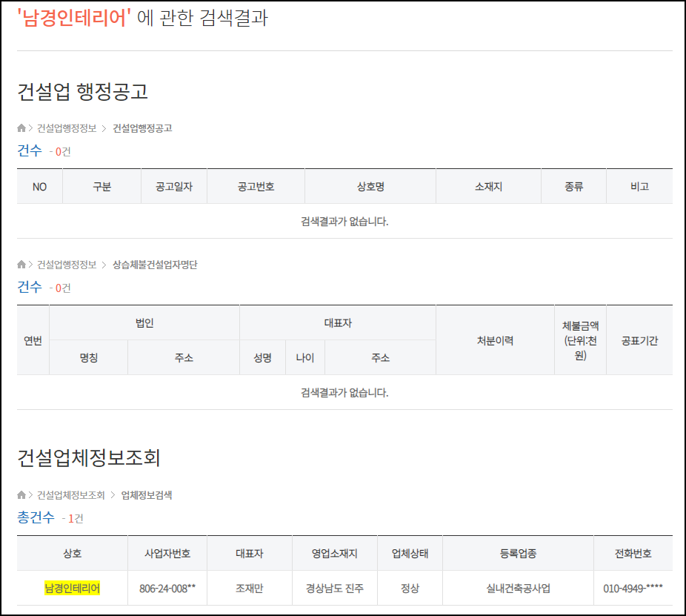Click 대표자 column header in company table

click(250, 554)
